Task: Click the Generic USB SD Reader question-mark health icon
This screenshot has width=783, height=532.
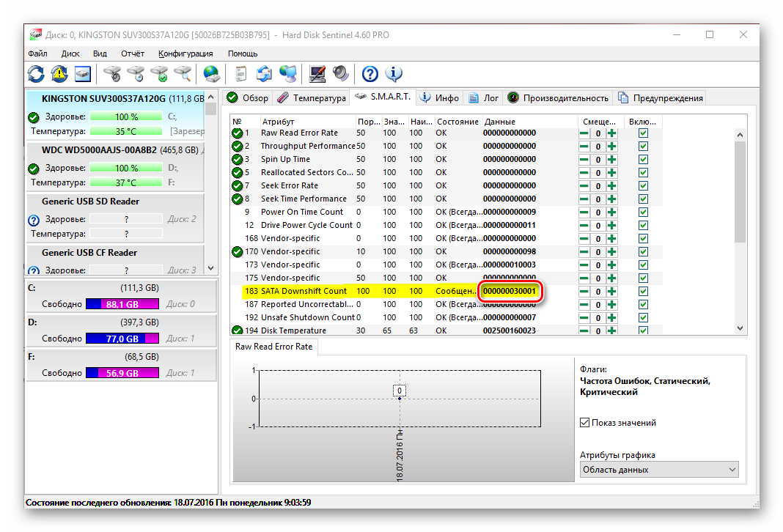Action: pos(34,220)
